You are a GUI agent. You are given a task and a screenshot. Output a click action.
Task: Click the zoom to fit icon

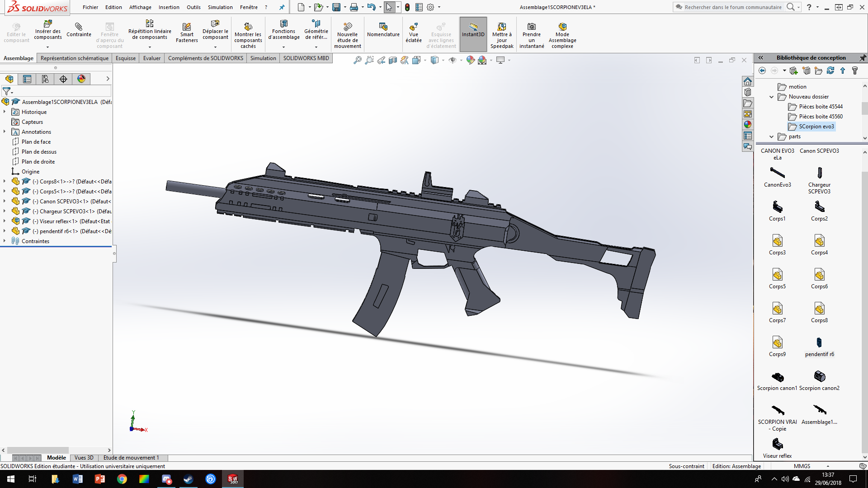[x=357, y=60]
